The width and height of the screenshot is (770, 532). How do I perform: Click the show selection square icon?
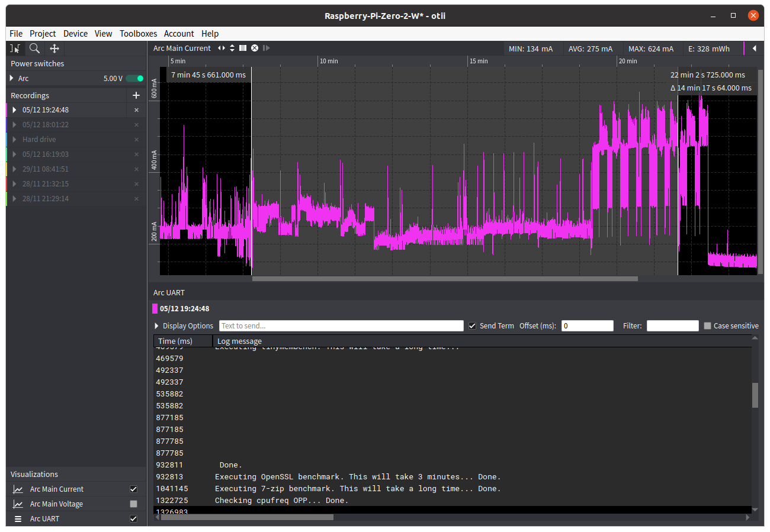243,49
